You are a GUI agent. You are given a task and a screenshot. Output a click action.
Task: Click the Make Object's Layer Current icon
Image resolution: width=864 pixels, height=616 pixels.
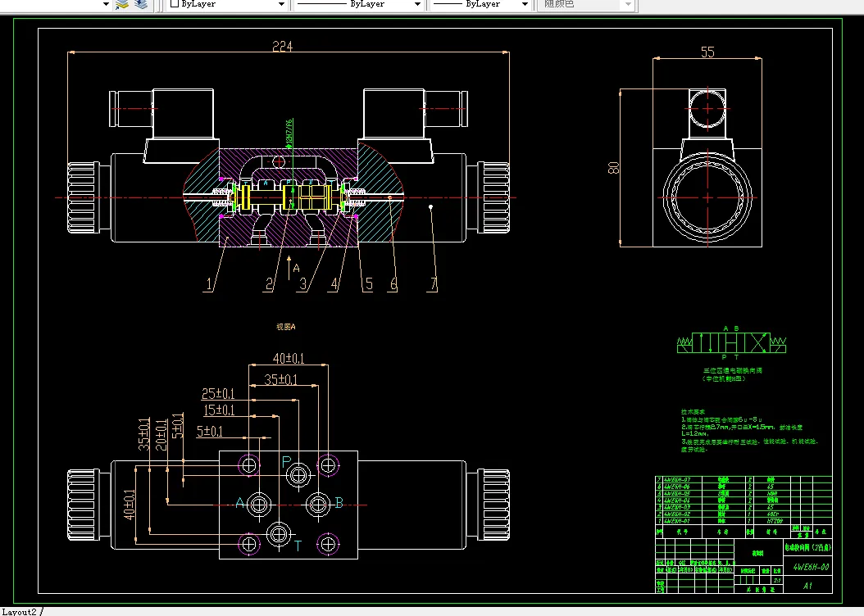(x=122, y=4)
